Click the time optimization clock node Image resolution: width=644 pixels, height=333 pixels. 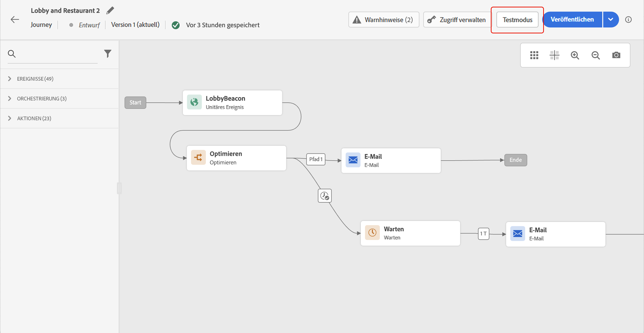tap(324, 196)
